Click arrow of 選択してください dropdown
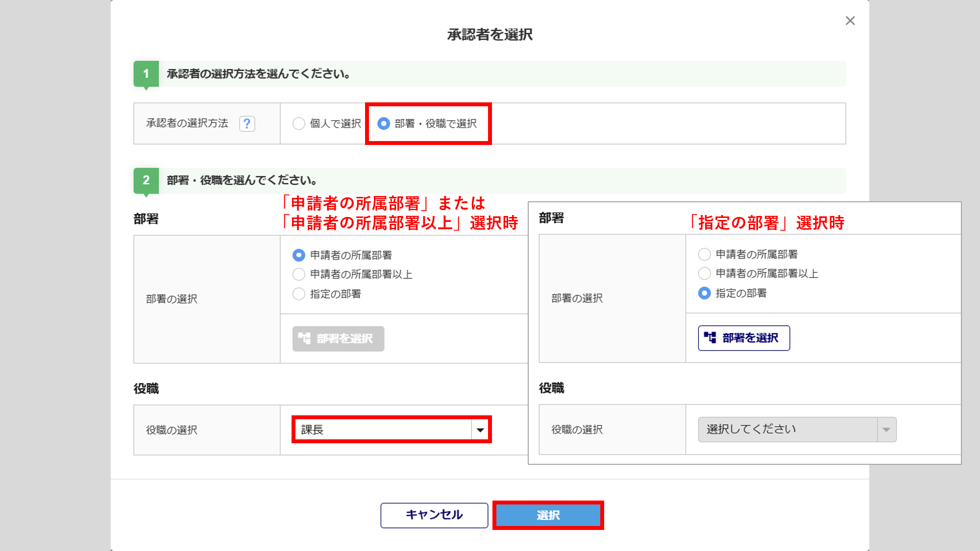The height and width of the screenshot is (551, 980). point(886,430)
